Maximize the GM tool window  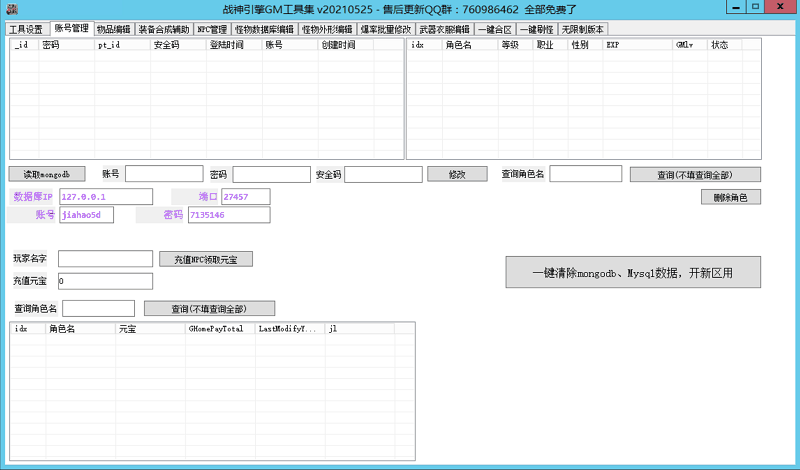coord(755,7)
